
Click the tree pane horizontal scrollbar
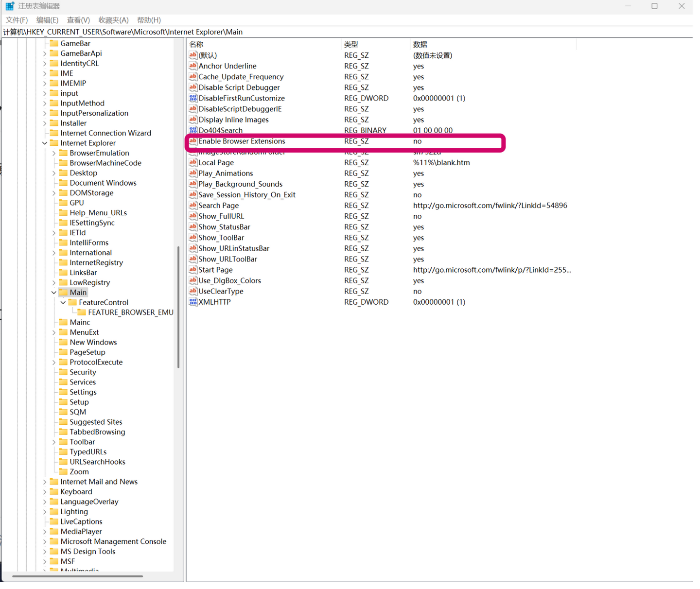(x=77, y=576)
